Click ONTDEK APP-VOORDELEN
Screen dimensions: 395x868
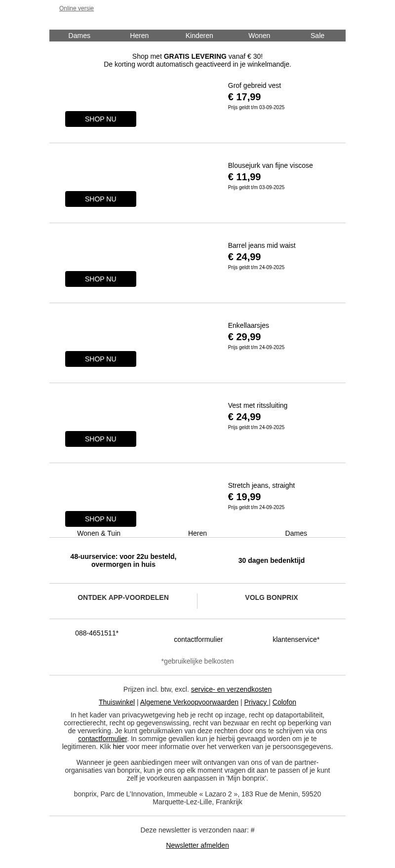coord(123,597)
